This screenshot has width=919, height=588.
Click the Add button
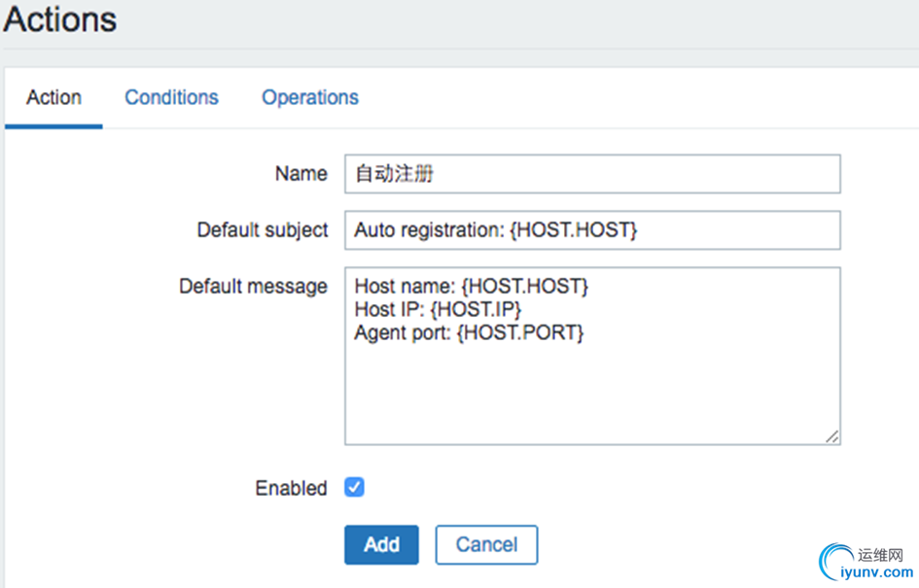pos(381,544)
